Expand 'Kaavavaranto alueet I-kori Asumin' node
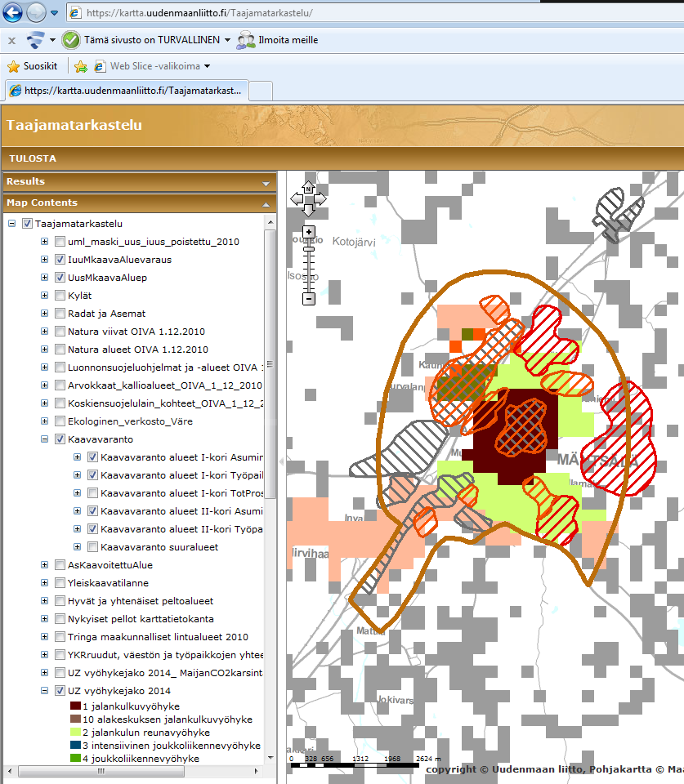This screenshot has height=784, width=684. tap(77, 457)
